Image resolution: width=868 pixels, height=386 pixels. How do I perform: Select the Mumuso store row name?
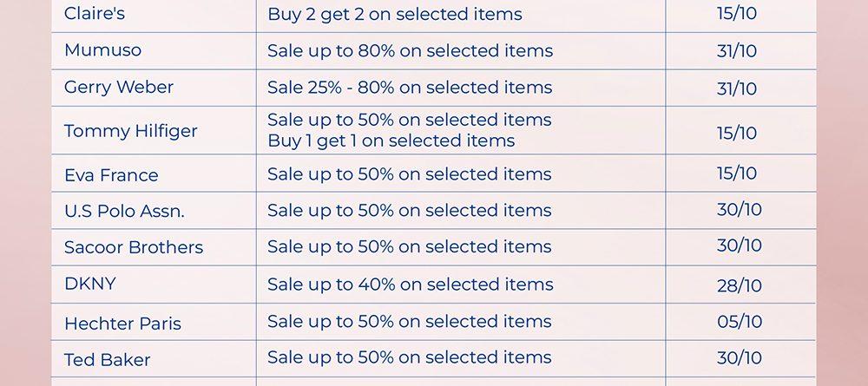102,50
